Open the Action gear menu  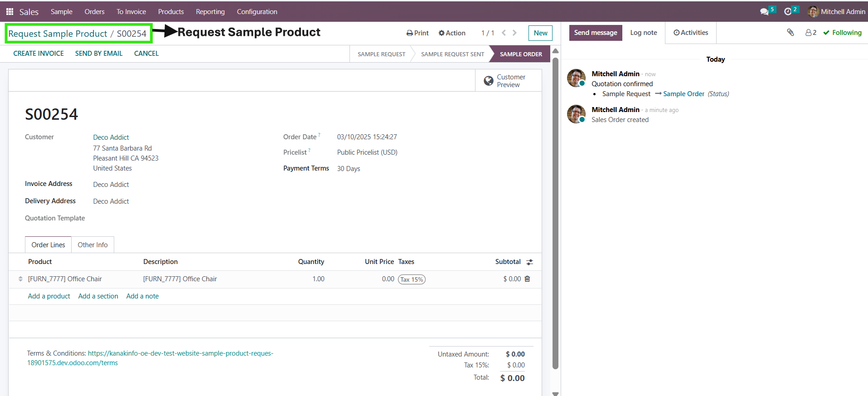452,33
